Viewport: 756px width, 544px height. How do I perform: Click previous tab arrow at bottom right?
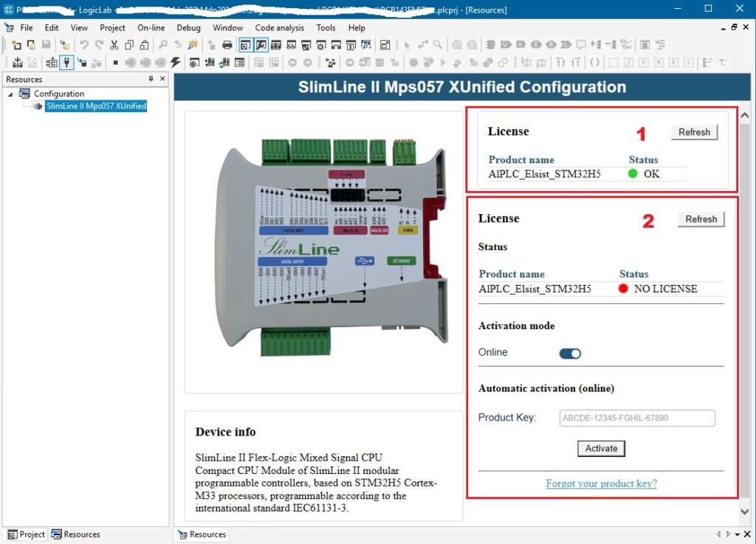click(x=718, y=534)
